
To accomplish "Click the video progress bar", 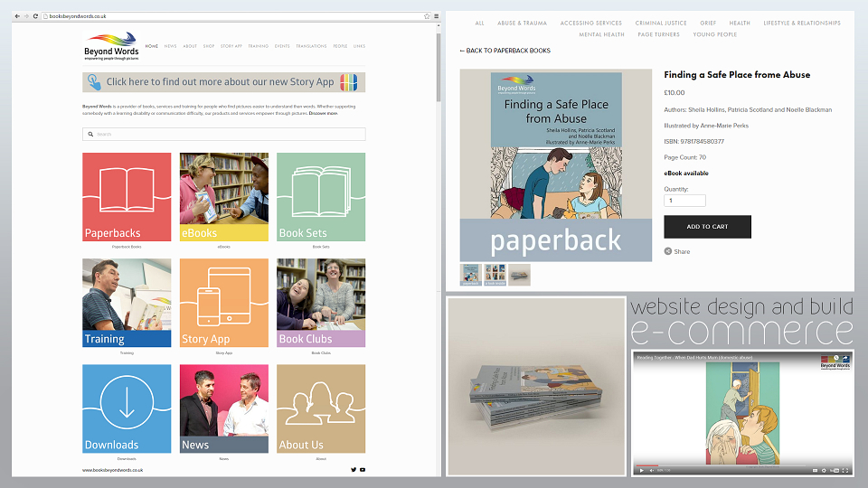I will tap(742, 465).
